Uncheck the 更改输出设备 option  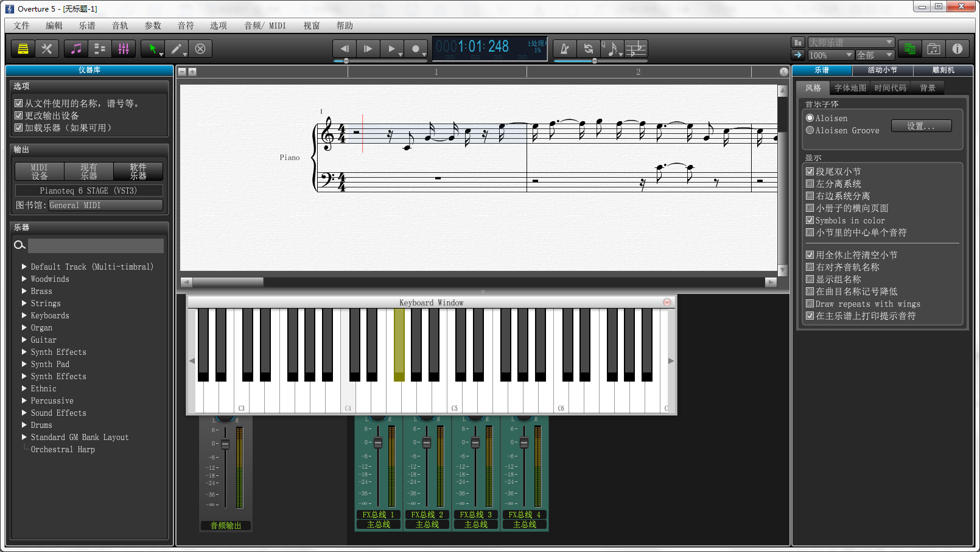[19, 116]
